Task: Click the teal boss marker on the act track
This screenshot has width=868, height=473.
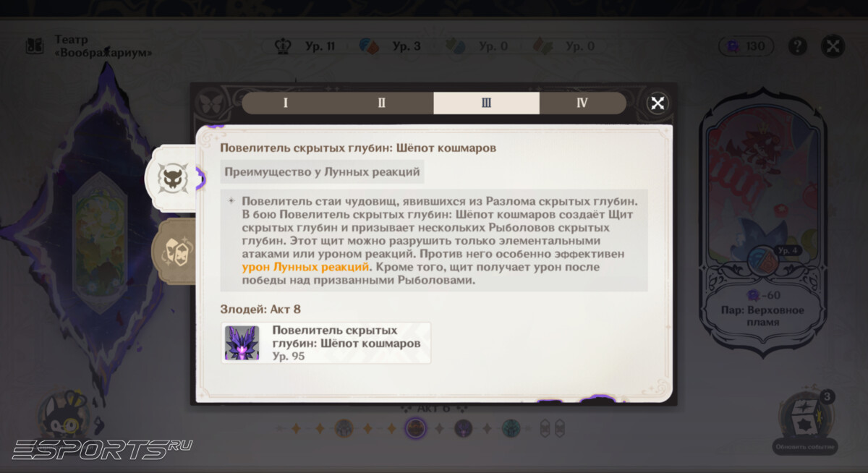Action: (x=511, y=428)
